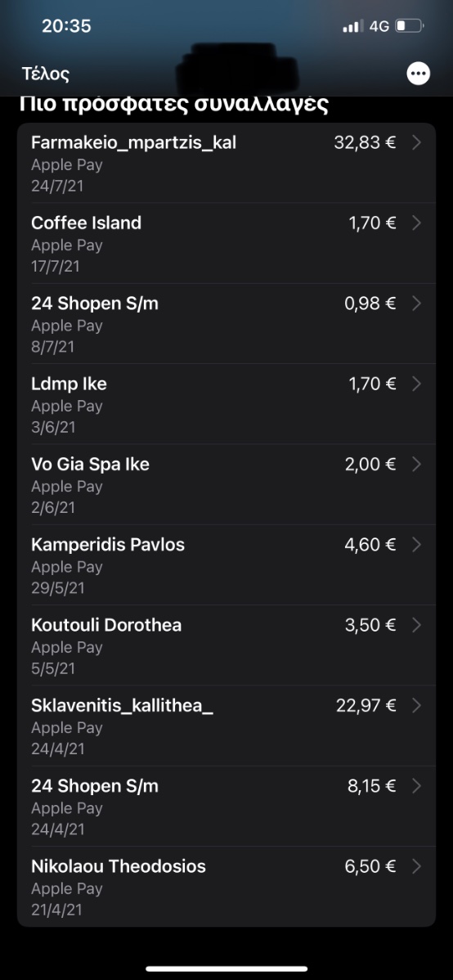This screenshot has height=980, width=453.
Task: Tap the 20:35 clock in status bar
Action: pos(66,25)
